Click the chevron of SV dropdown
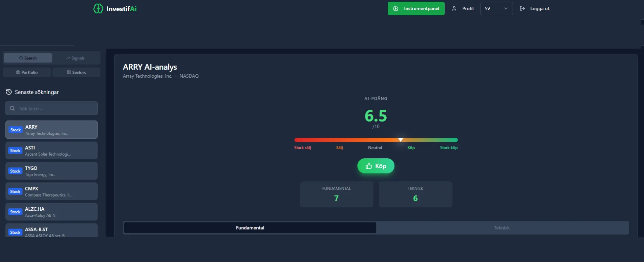The height and width of the screenshot is (262, 644). pos(506,8)
